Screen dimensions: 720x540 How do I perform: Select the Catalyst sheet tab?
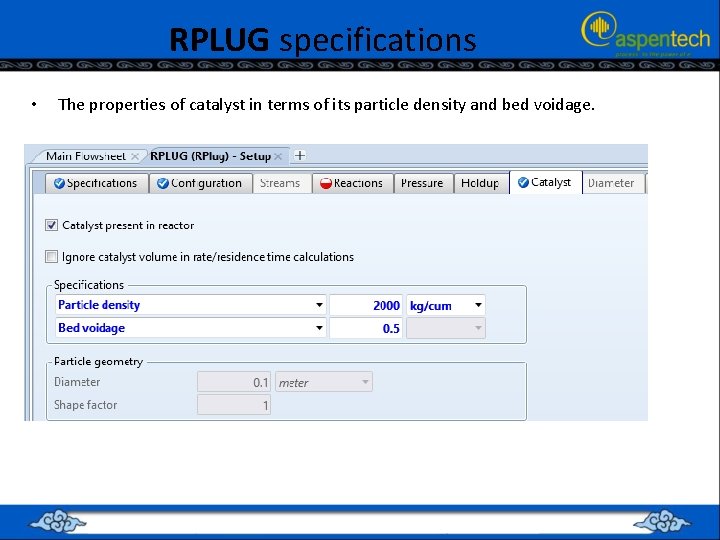(x=546, y=182)
